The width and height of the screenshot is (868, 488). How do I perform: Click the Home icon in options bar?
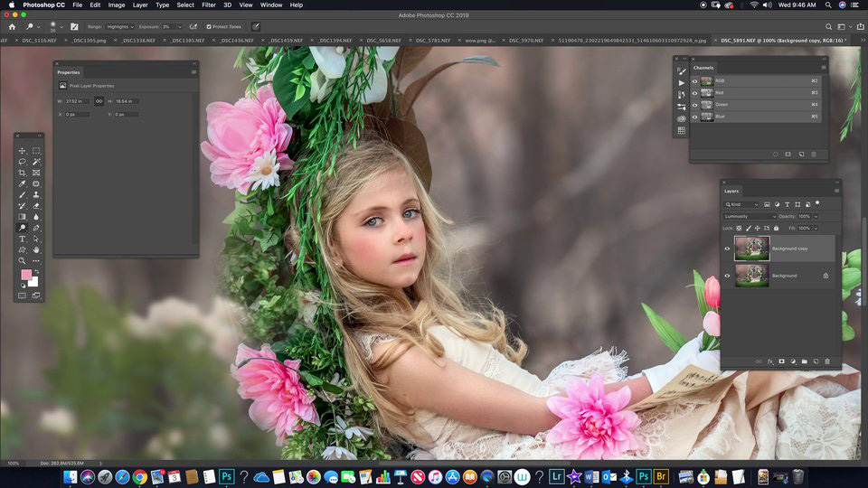tap(12, 26)
